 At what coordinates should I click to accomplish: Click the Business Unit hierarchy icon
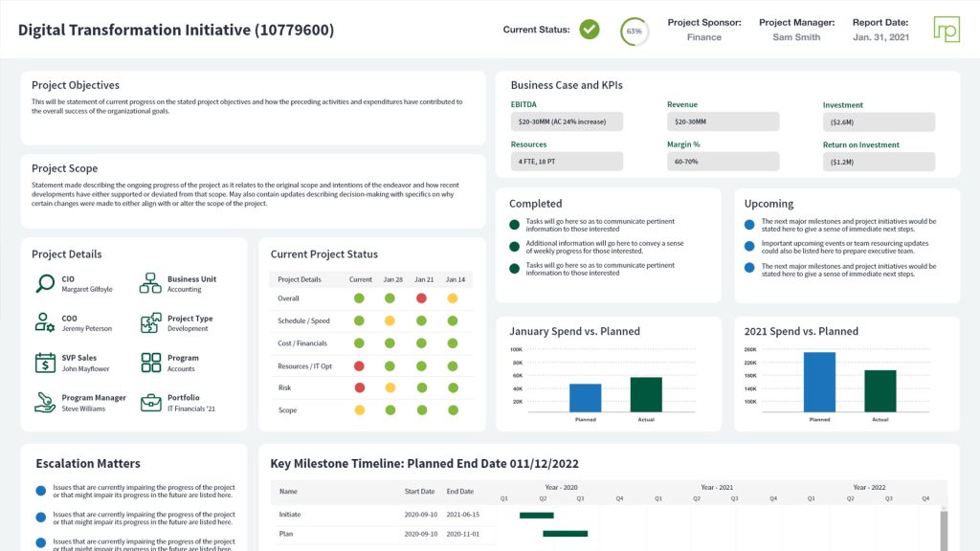[151, 283]
